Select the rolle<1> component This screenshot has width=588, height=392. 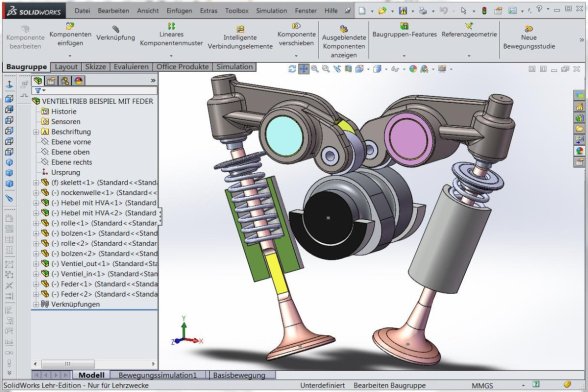tap(104, 223)
